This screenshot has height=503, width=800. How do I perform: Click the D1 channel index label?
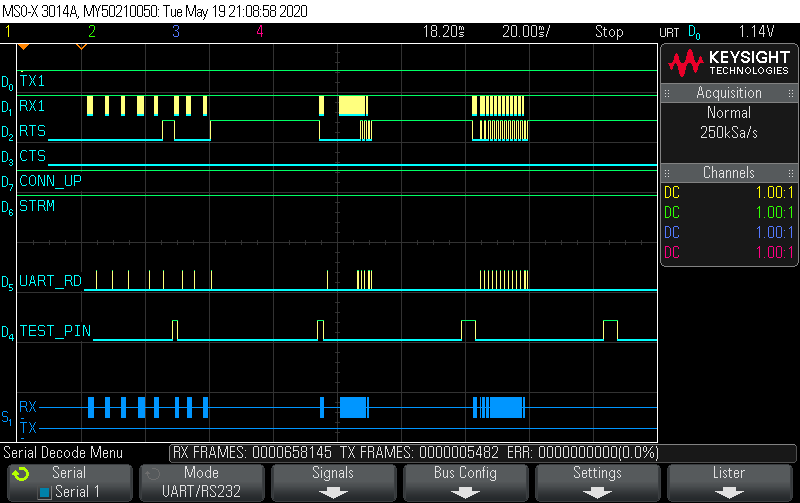7,108
